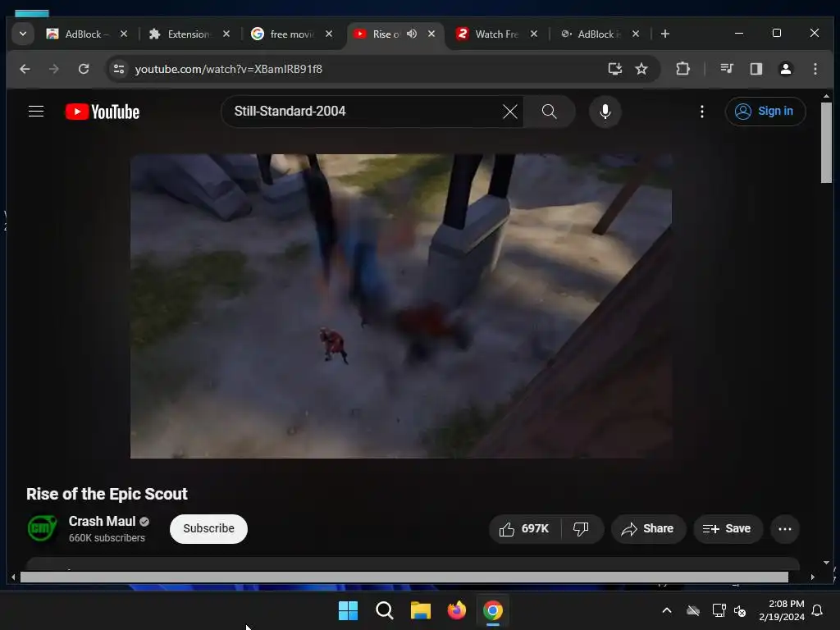Viewport: 840px width, 630px height.
Task: Open YouTube settings three-dot menu
Action: tap(702, 112)
